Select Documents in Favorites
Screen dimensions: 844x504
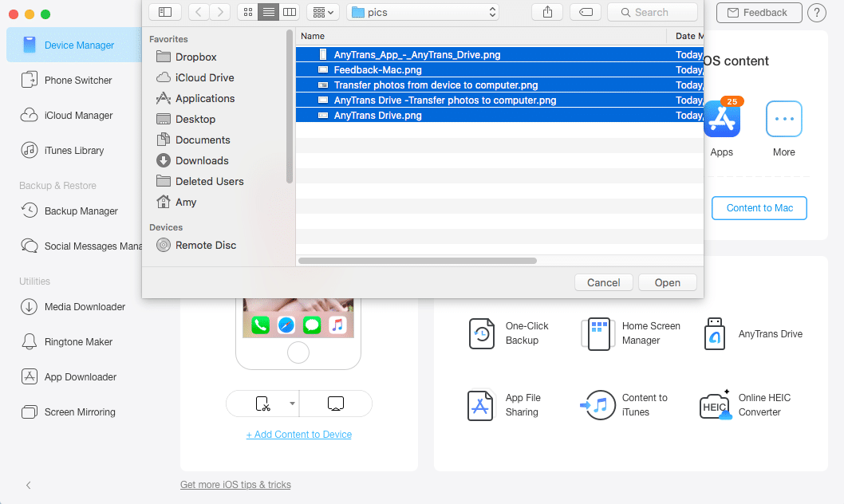(193, 140)
